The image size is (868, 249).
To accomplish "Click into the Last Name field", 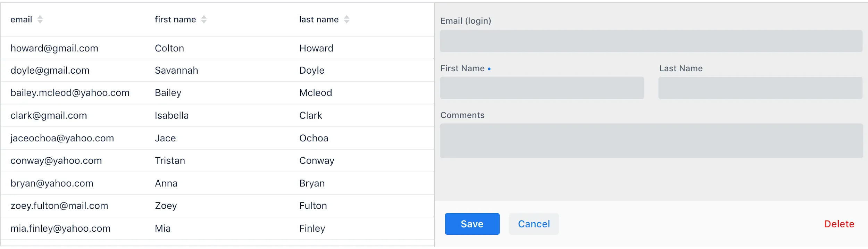I will (x=760, y=88).
